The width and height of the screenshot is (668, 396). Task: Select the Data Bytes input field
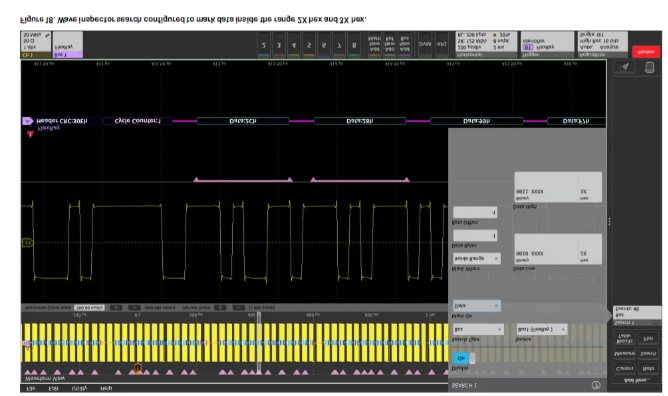pos(475,235)
